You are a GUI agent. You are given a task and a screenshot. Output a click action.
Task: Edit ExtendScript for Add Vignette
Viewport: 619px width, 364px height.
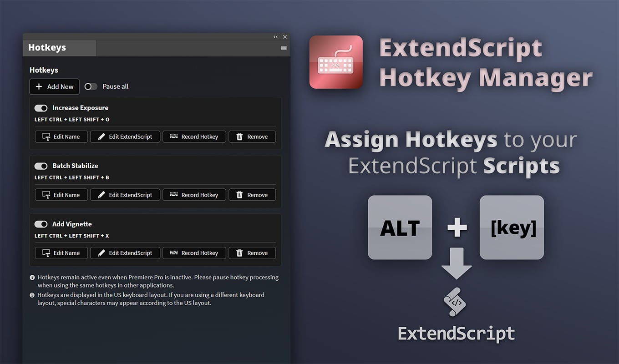(125, 253)
